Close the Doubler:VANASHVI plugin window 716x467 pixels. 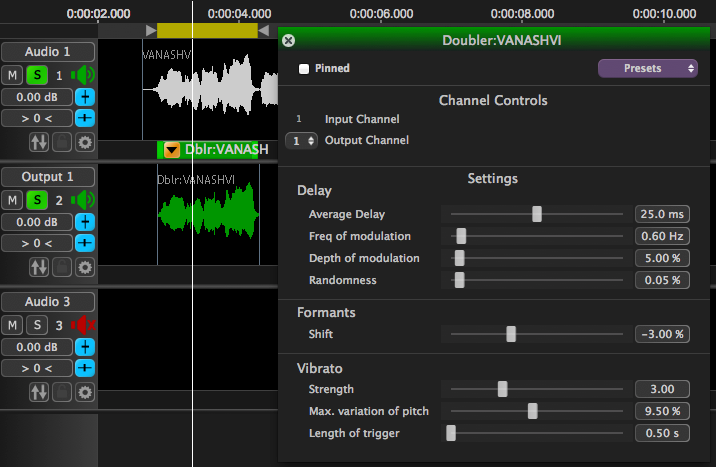pyautogui.click(x=288, y=41)
